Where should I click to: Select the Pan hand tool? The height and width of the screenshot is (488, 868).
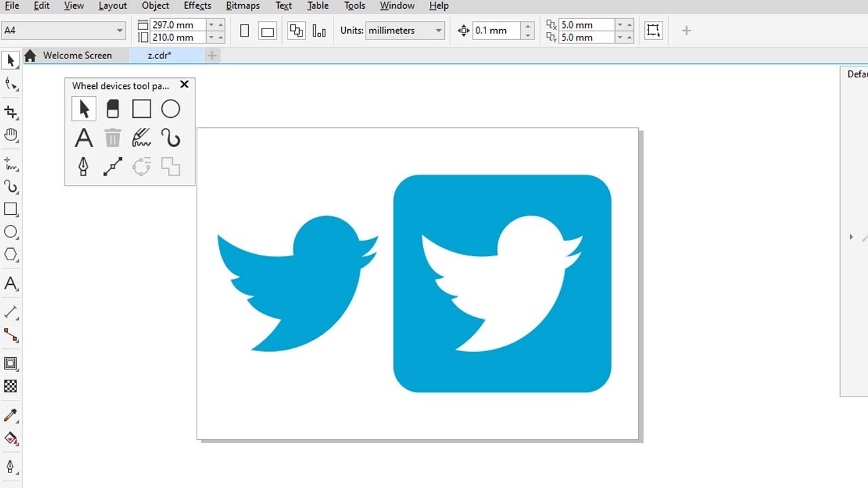point(10,135)
